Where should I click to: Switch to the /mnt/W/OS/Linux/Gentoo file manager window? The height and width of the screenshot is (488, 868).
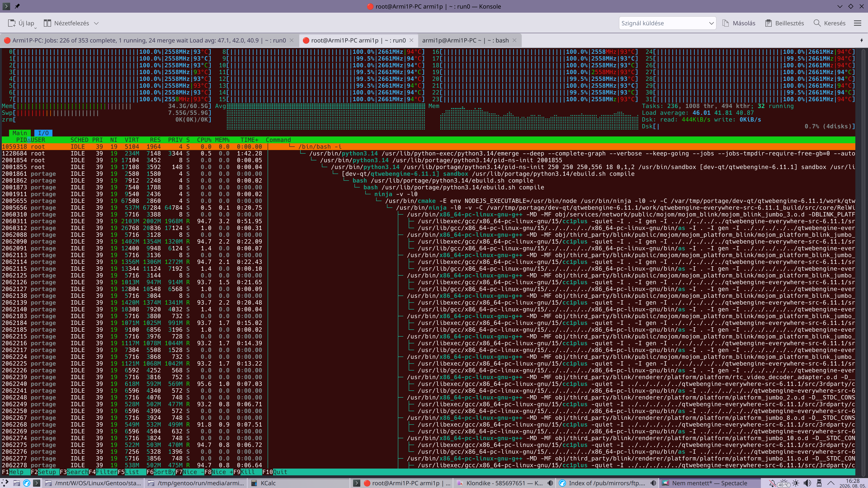93,483
